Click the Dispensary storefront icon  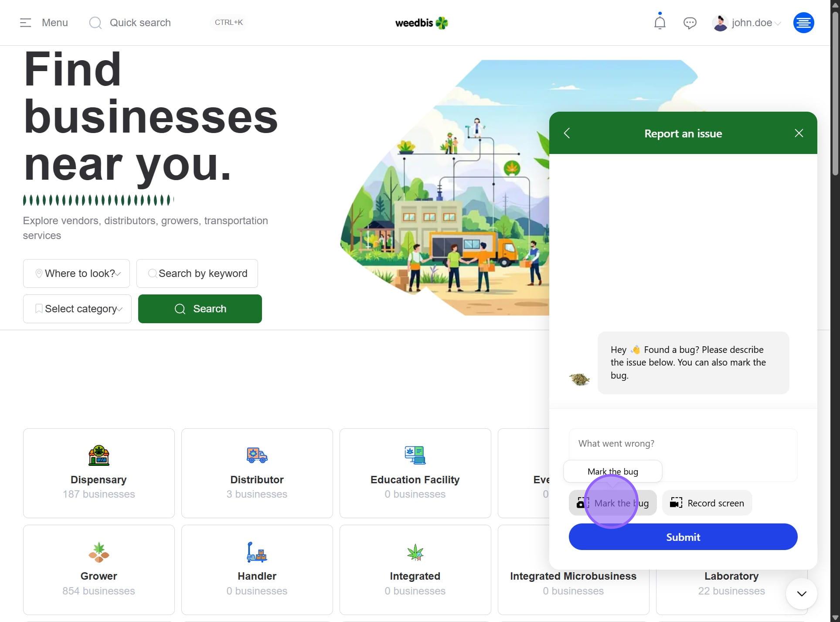click(x=99, y=455)
